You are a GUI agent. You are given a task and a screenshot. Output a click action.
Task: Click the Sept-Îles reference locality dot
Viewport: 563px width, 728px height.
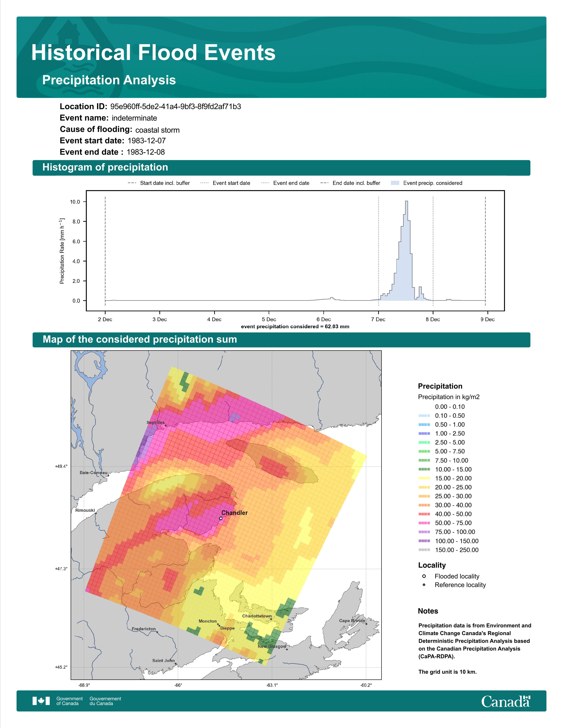point(166,425)
